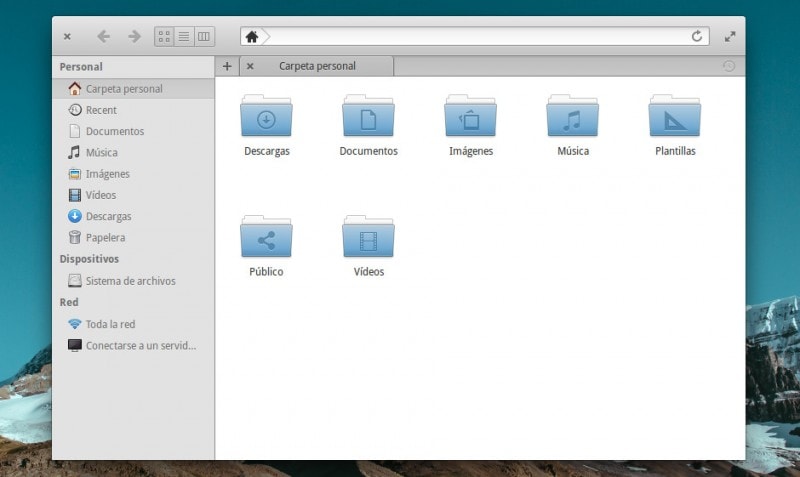Click the home icon in the path bar

tap(252, 37)
